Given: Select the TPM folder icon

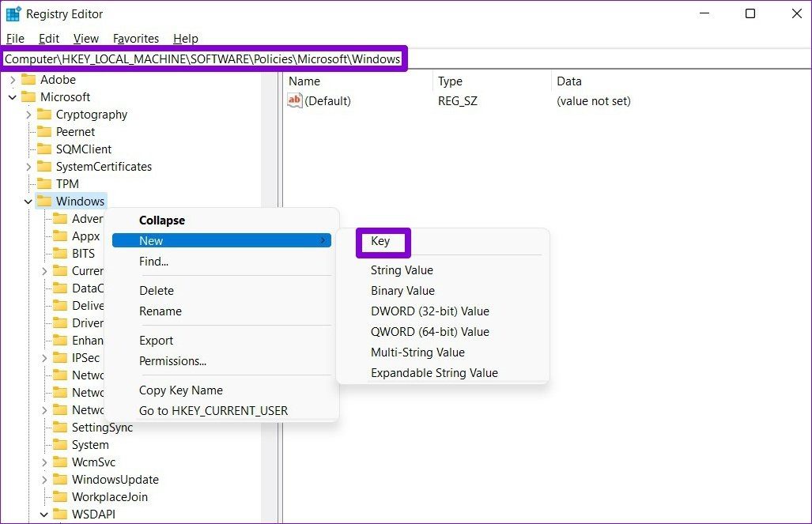Looking at the screenshot, I should [44, 184].
